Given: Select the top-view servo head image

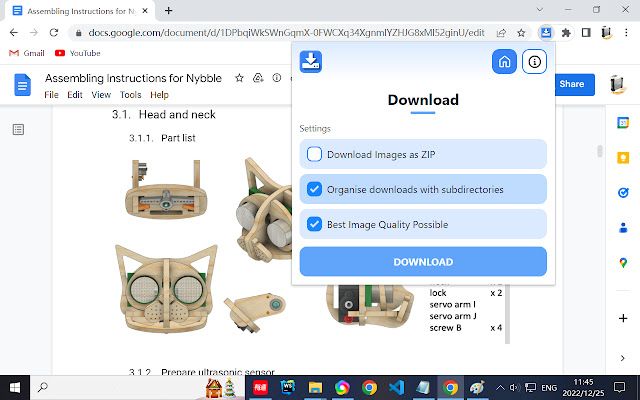Looking at the screenshot, I should point(166,189).
